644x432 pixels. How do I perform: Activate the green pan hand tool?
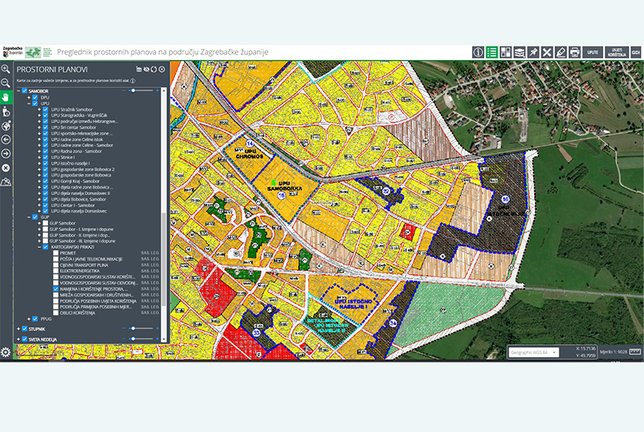click(6, 97)
